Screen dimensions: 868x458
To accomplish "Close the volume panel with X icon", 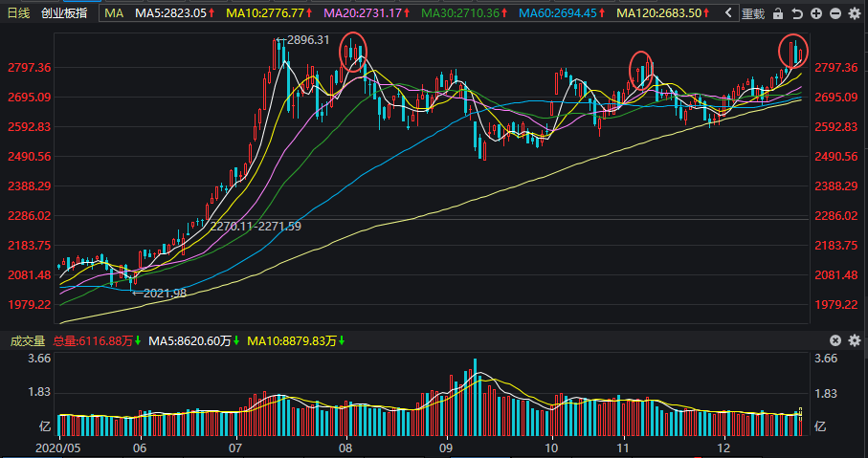I will (x=835, y=340).
